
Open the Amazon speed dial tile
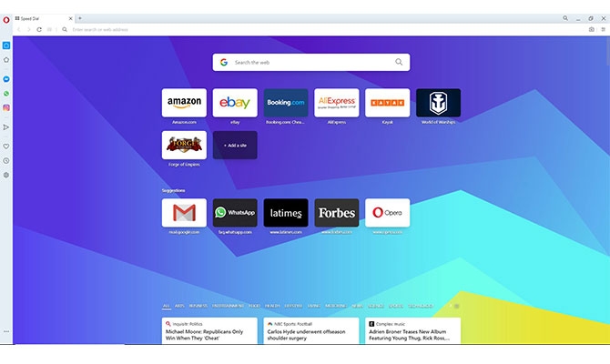click(184, 103)
